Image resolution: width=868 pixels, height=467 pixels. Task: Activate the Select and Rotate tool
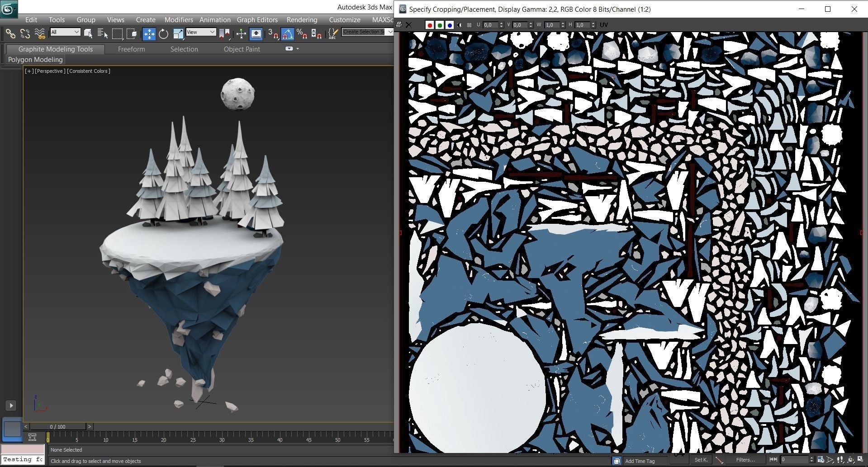tap(163, 33)
